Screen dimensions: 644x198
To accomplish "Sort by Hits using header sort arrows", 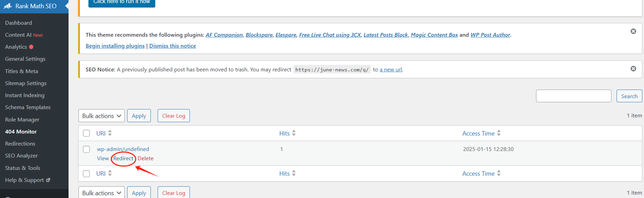I will coord(294,133).
